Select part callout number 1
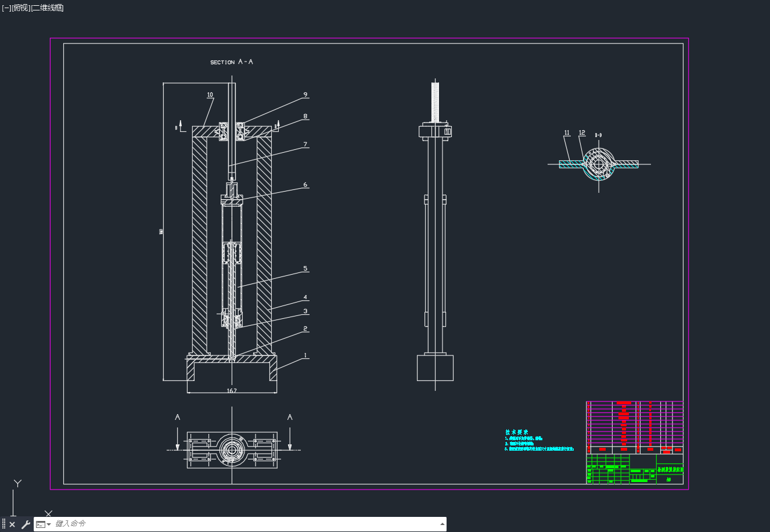The image size is (770, 532). [305, 355]
